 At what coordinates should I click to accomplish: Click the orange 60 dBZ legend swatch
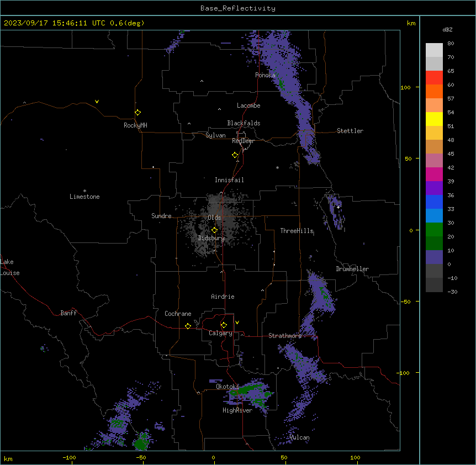coord(434,91)
